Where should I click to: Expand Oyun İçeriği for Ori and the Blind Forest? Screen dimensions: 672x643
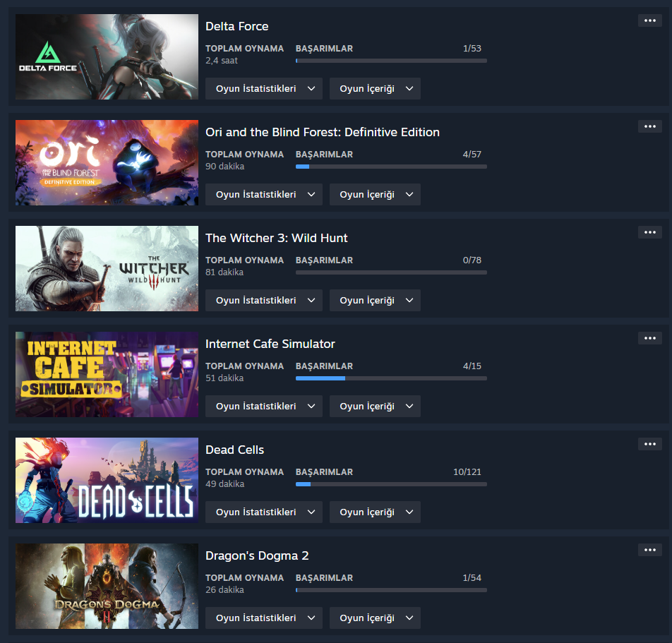coord(375,195)
